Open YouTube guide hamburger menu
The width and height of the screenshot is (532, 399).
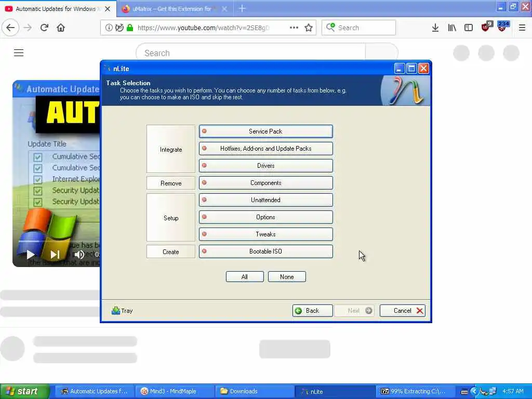click(19, 52)
